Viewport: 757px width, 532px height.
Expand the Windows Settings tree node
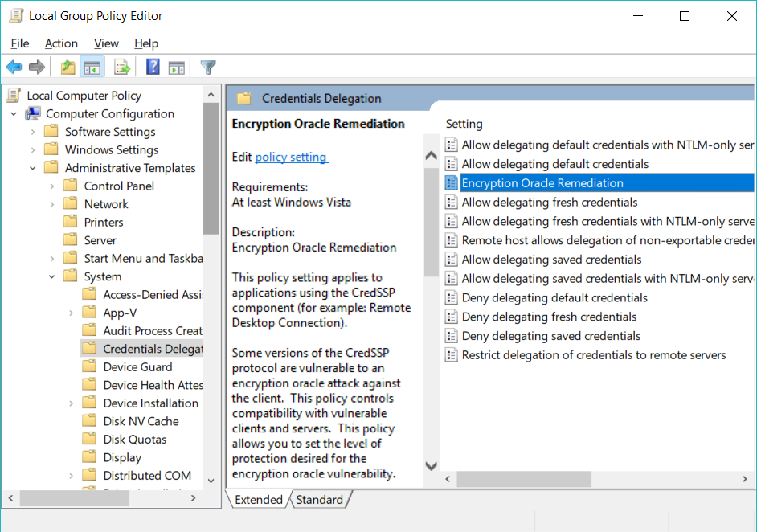point(33,150)
